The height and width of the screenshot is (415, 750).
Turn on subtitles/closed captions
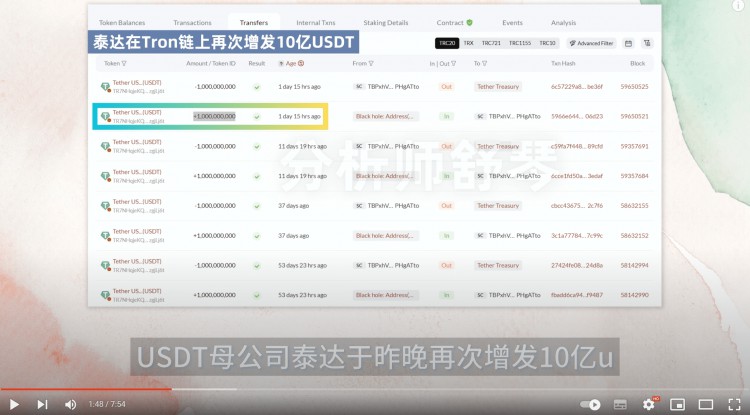(620, 404)
